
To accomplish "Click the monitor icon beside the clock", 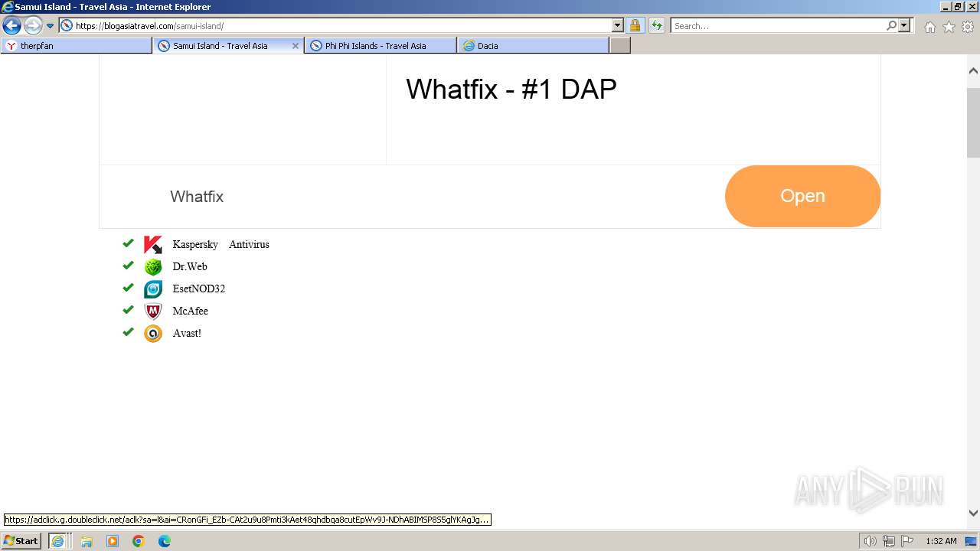I will click(971, 541).
